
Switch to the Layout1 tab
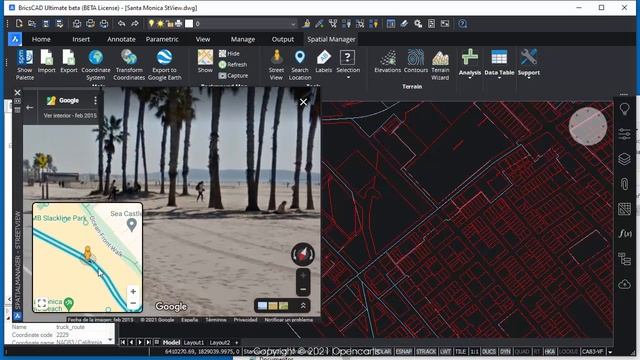pyautogui.click(x=194, y=342)
